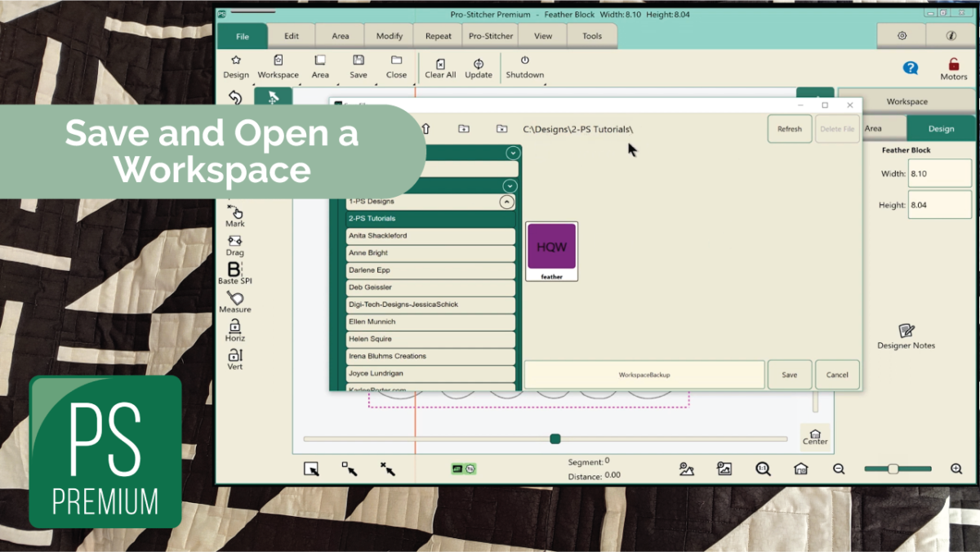980x552 pixels.
Task: Click the Save button in dialog
Action: (789, 375)
